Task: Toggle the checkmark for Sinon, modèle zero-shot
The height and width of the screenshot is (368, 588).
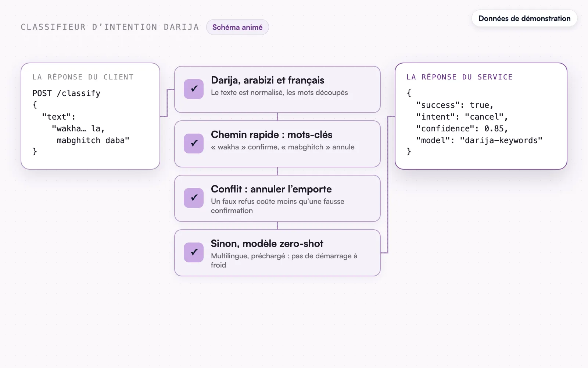Action: 194,252
